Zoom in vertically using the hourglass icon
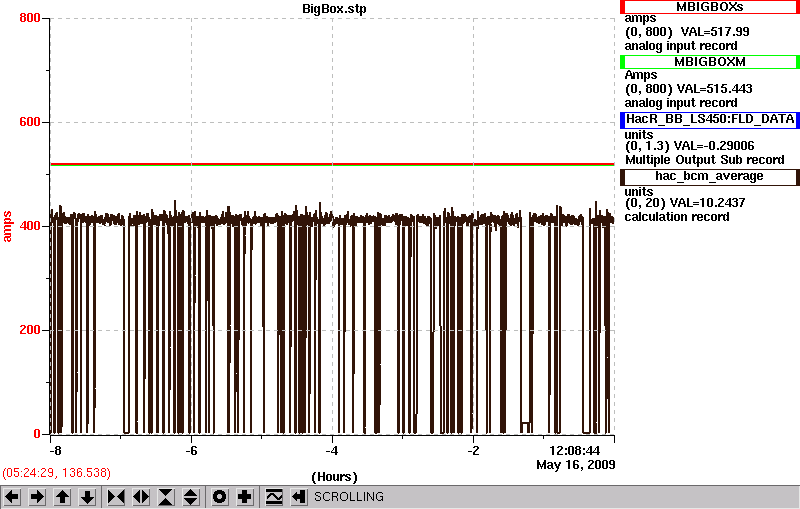This screenshot has width=800, height=509. (x=166, y=497)
